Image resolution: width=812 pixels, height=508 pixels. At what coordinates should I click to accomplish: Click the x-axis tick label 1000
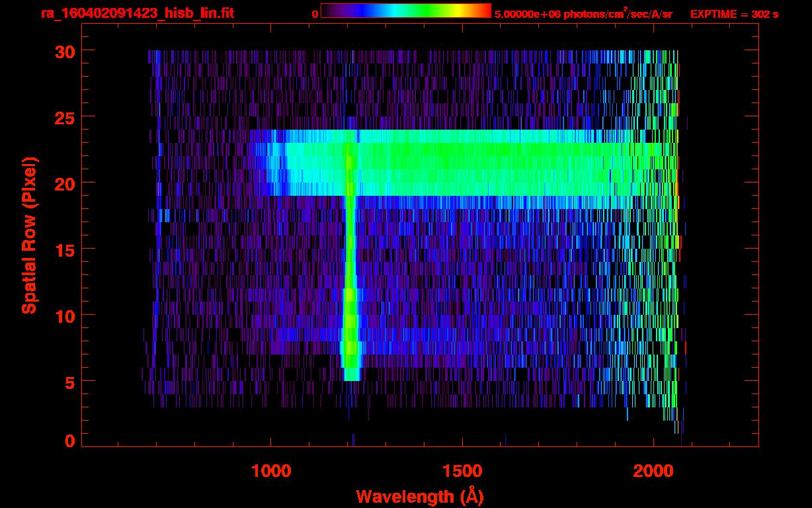(x=271, y=472)
